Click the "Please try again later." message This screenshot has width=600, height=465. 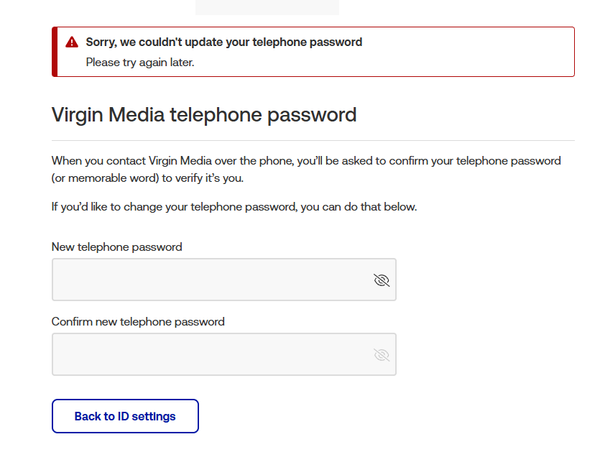[x=139, y=62]
